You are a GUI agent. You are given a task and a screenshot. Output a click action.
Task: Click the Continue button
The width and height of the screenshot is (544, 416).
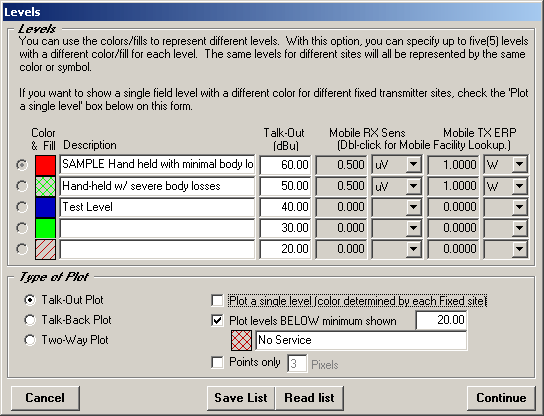click(501, 398)
